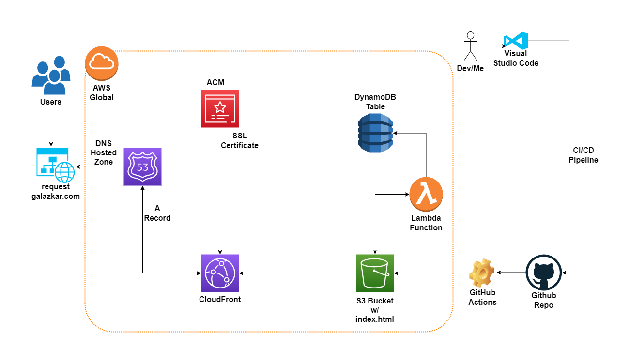Click the 'Github Repo' label
This screenshot has height=364, width=630.
pos(544,301)
